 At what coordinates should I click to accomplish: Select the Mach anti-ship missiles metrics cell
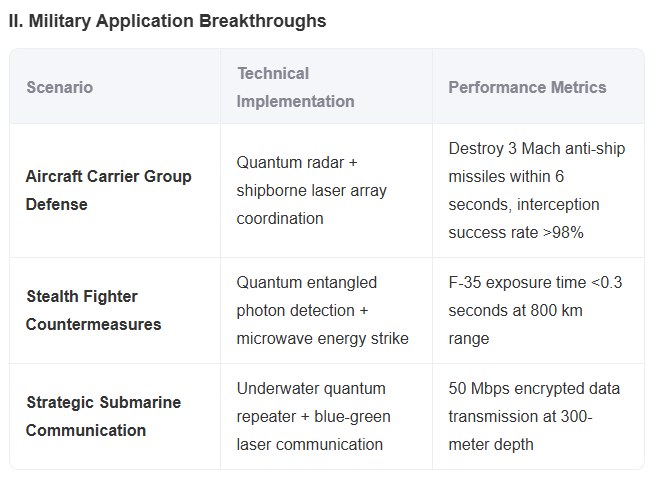click(537, 190)
